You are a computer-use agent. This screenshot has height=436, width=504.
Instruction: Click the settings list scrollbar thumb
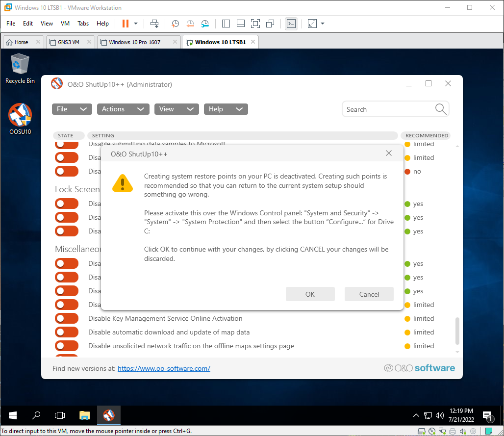pyautogui.click(x=457, y=331)
